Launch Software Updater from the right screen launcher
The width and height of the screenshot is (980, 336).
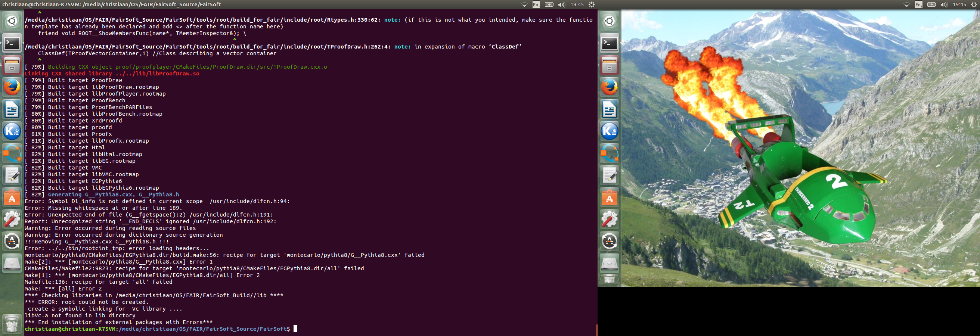[610, 241]
